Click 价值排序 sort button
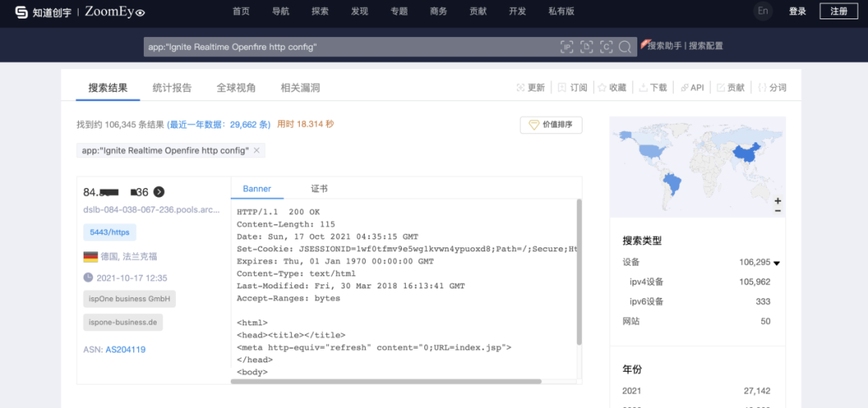Image resolution: width=868 pixels, height=408 pixels. click(x=551, y=125)
